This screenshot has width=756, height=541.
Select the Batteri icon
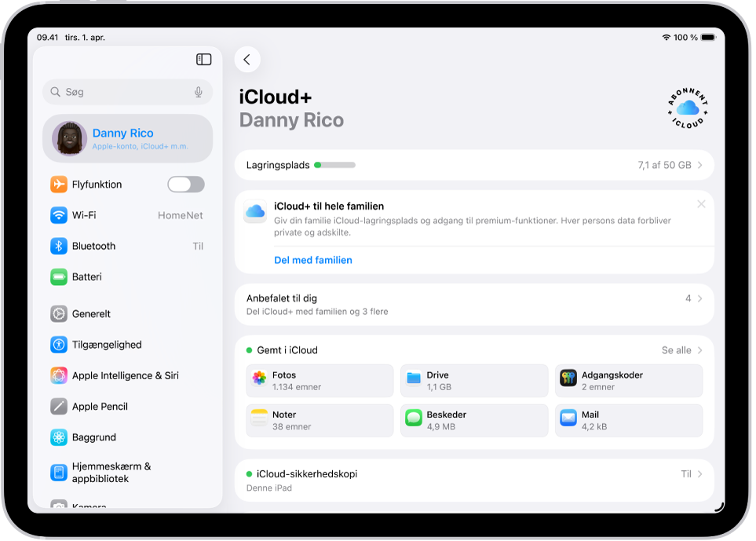(58, 276)
